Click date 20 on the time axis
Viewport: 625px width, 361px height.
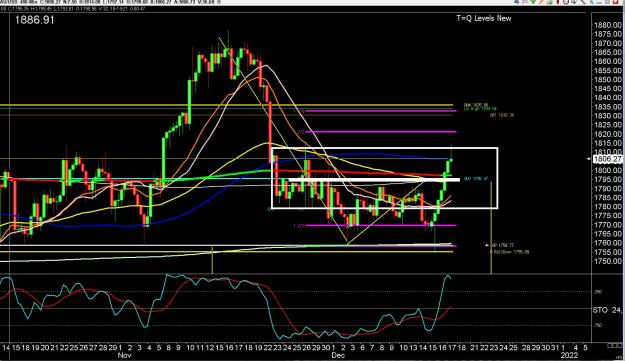(x=45, y=347)
